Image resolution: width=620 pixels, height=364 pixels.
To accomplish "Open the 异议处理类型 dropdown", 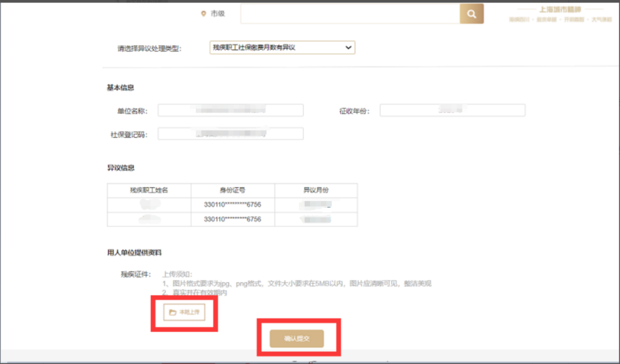I will (x=282, y=48).
